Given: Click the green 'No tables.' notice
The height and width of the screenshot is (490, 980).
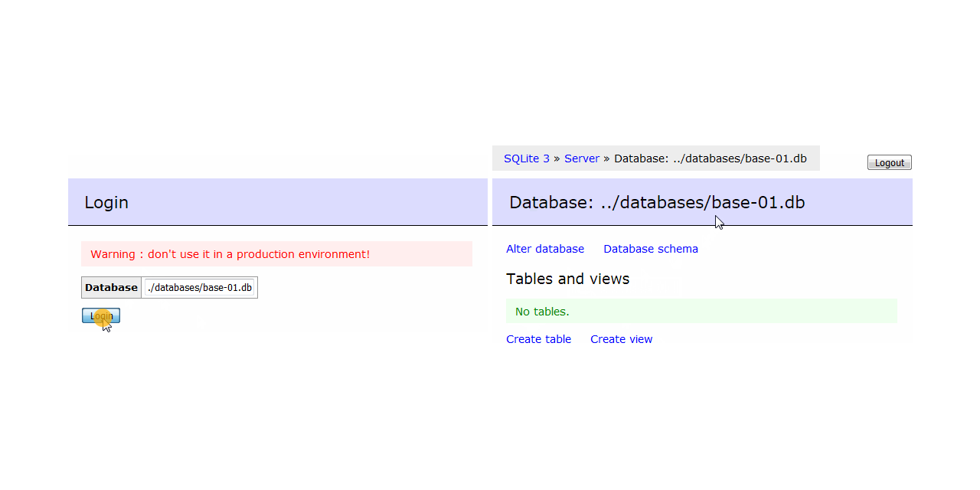Looking at the screenshot, I should [542, 312].
